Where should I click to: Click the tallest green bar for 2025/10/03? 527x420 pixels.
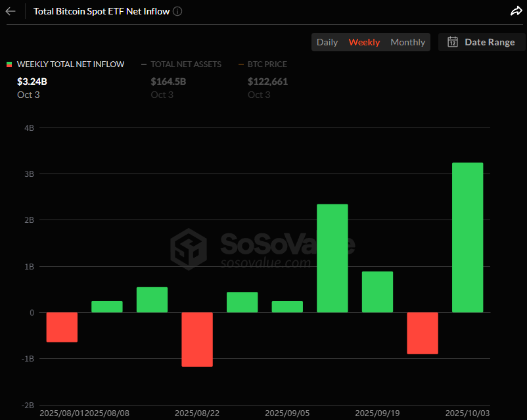click(x=467, y=237)
